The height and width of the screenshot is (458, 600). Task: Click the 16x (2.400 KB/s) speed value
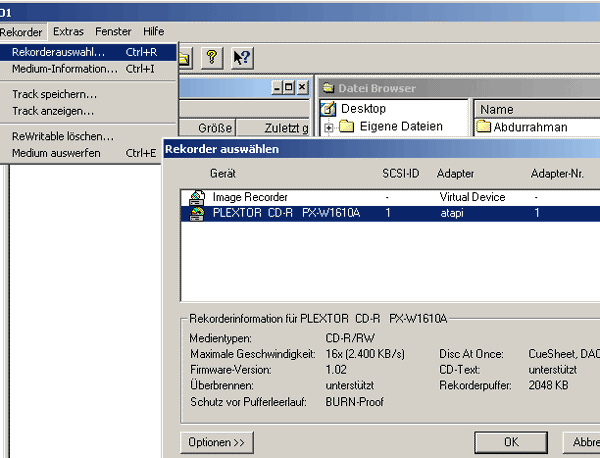[x=365, y=354]
